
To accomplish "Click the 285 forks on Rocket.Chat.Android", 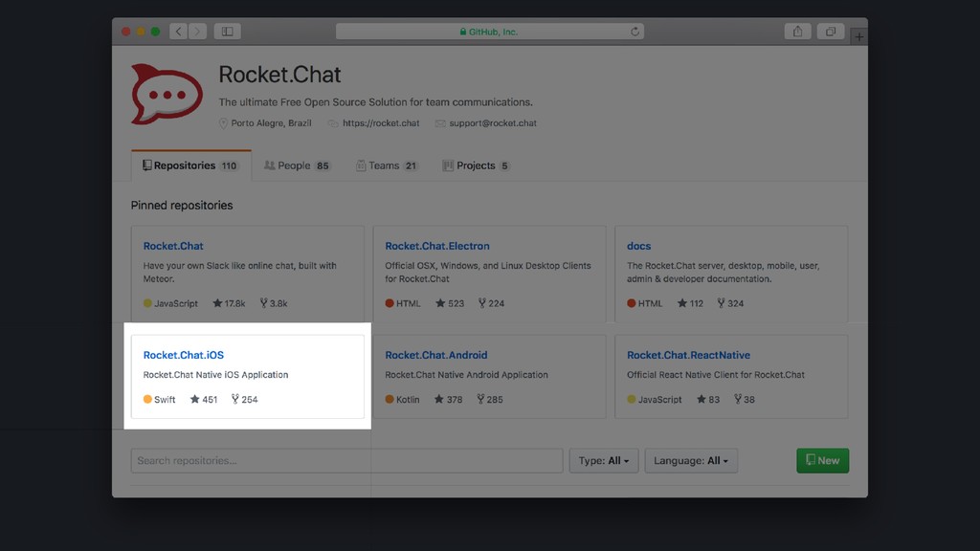I will [490, 399].
